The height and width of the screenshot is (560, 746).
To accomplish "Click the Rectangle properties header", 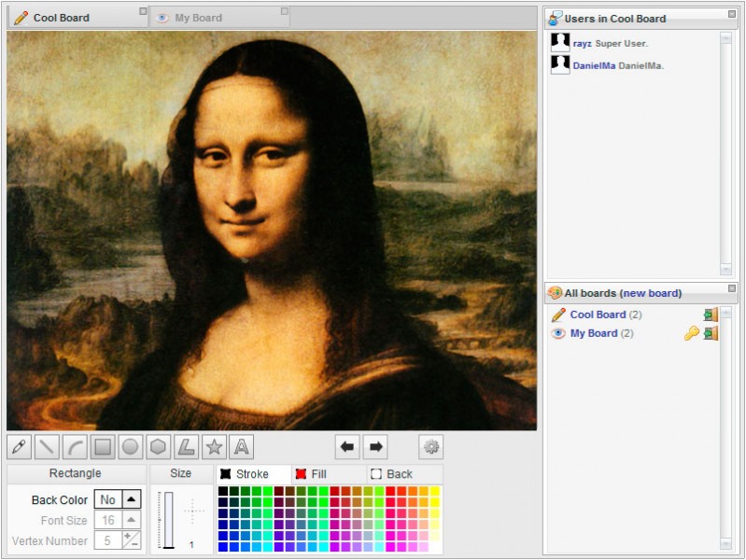I will coord(77,473).
